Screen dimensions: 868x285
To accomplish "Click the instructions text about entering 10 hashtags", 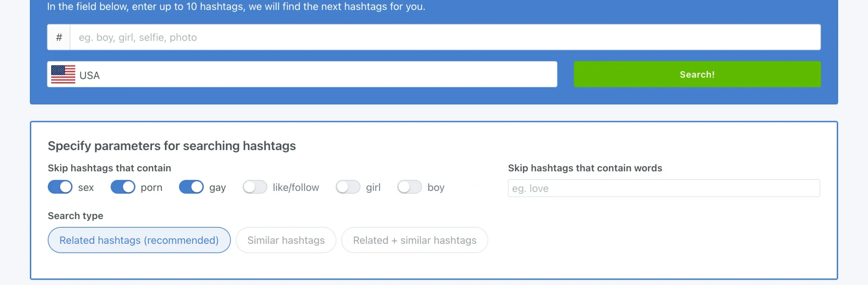I will pyautogui.click(x=236, y=7).
